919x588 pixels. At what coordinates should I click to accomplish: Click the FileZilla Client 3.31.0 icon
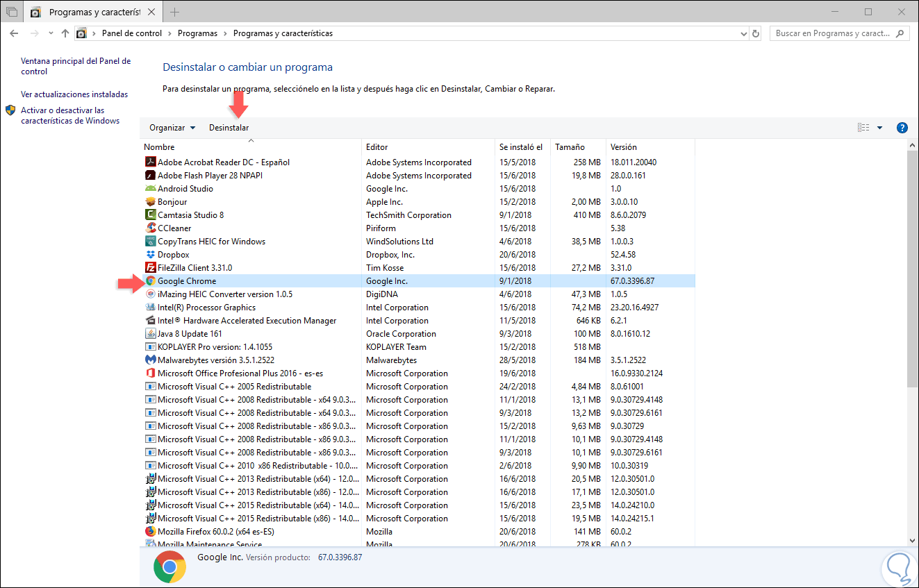(151, 268)
